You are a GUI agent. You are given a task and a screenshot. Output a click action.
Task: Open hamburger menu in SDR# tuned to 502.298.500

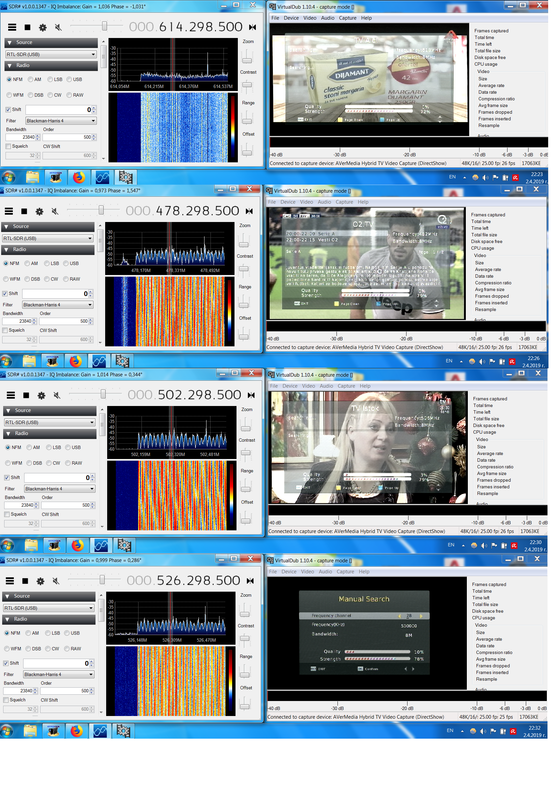coord(11,395)
